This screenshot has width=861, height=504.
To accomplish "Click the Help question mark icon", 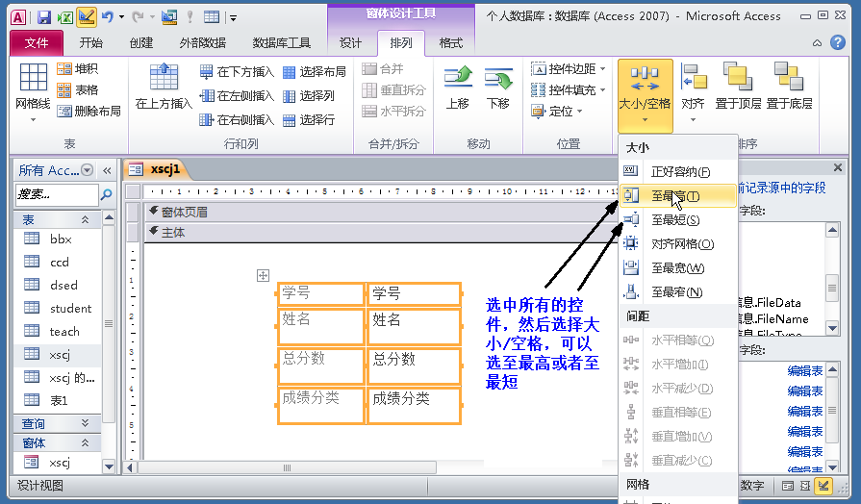I will [x=837, y=42].
